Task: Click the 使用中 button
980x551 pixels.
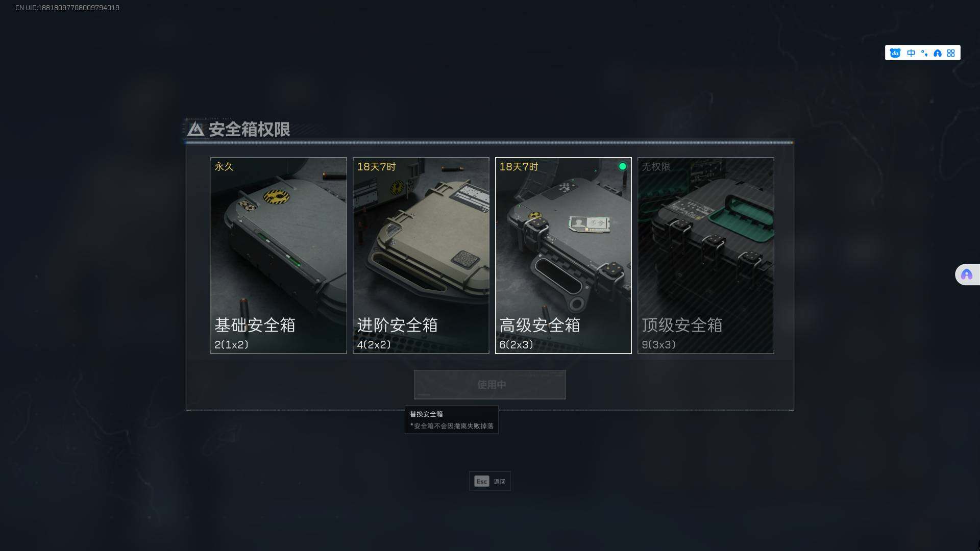Action: point(490,385)
